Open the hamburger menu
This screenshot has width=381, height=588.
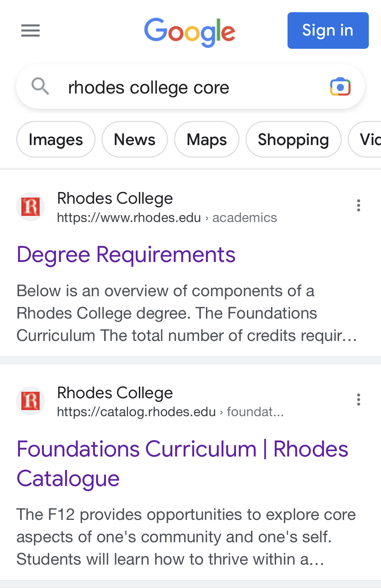30,31
